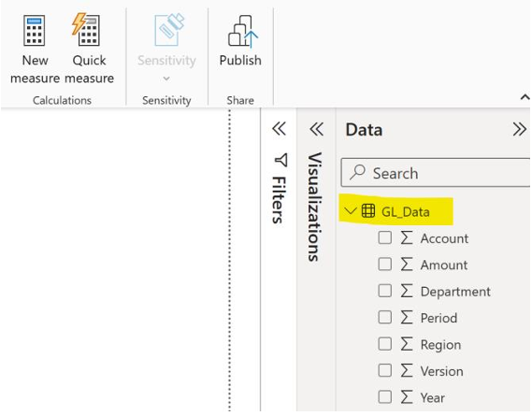Image resolution: width=532 pixels, height=416 pixels.
Task: Select the Department field name
Action: pos(455,292)
